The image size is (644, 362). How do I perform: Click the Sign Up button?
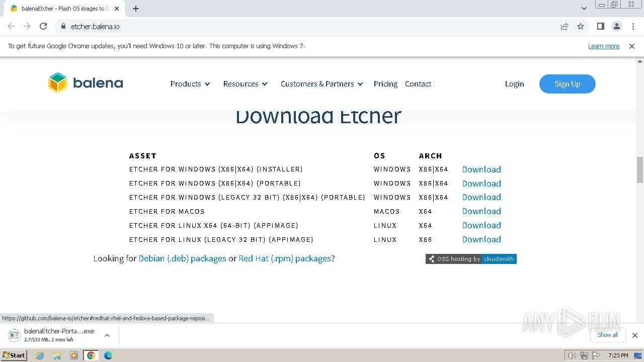(x=568, y=84)
